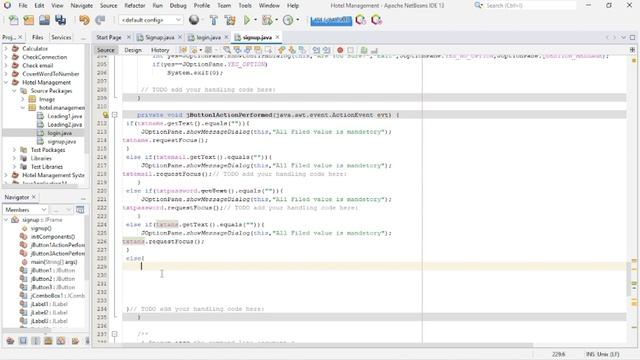This screenshot has height=360, width=640.
Task: Click the globe browser icon in toolbar
Action: [x=194, y=20]
